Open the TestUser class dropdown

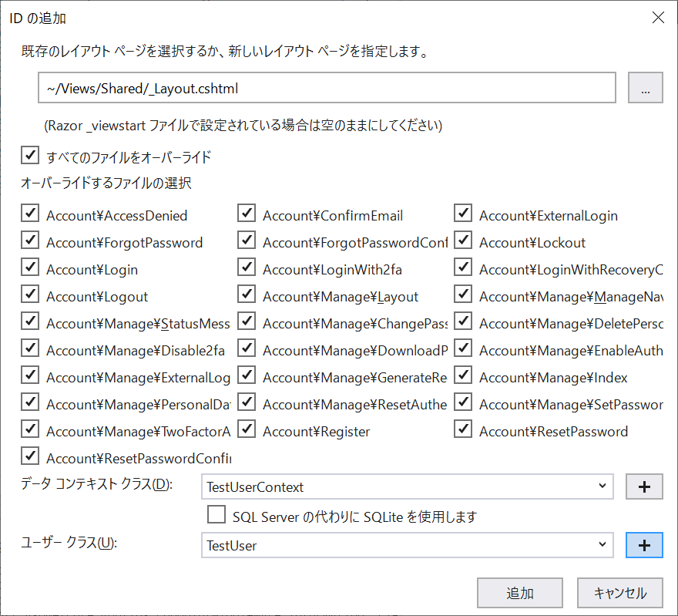coord(408,545)
